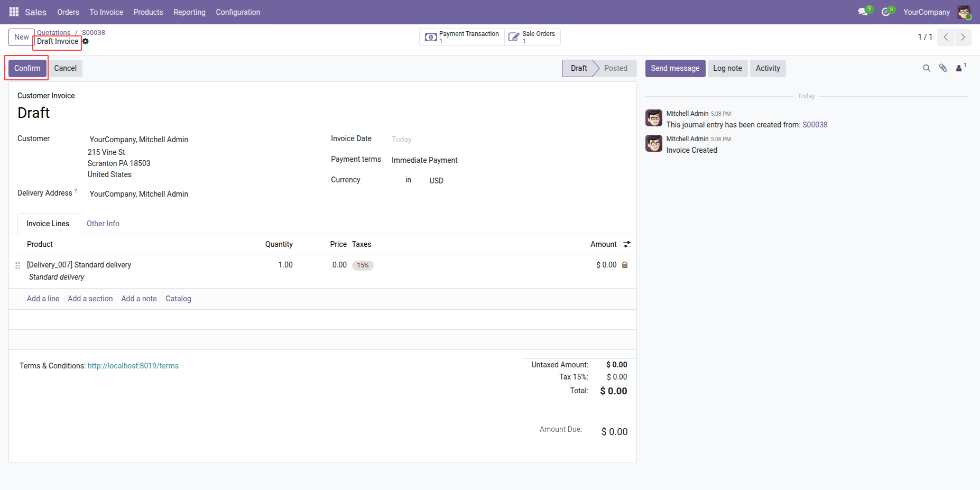This screenshot has height=490, width=980.
Task: Click the 15% tax tag
Action: tap(363, 265)
